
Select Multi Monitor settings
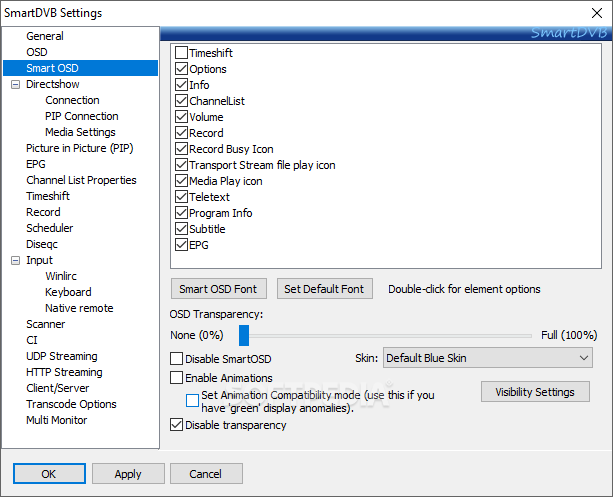click(x=56, y=420)
